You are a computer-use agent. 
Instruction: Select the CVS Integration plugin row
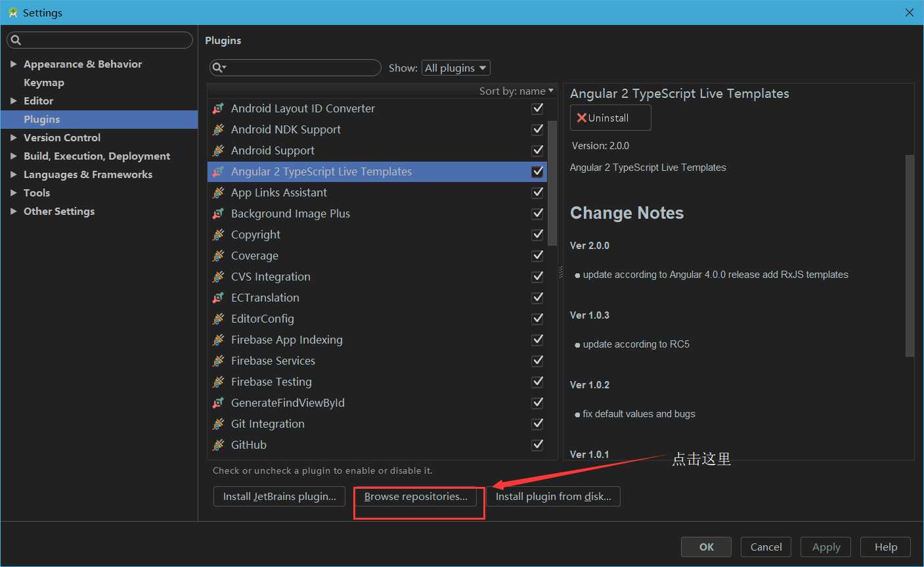point(378,277)
